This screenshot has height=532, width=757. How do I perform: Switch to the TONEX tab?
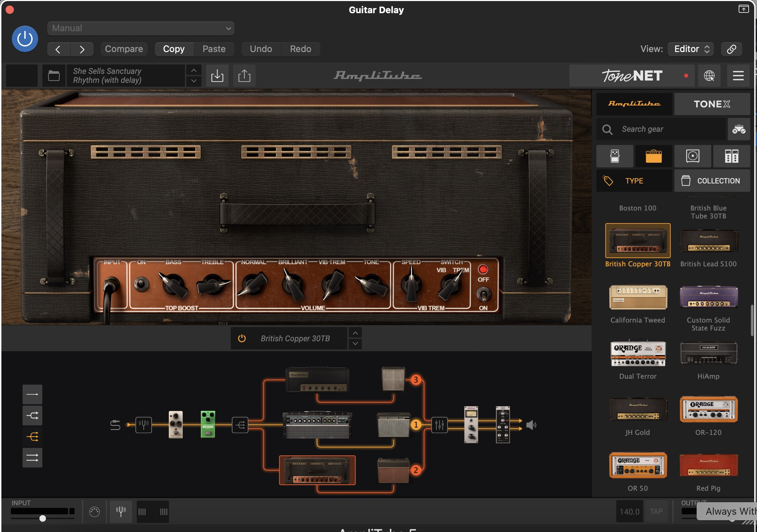coord(712,104)
